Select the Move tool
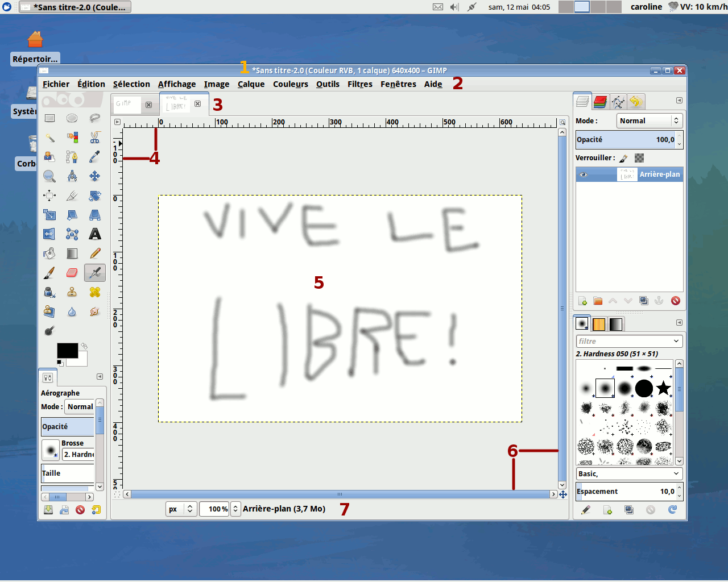 (95, 176)
